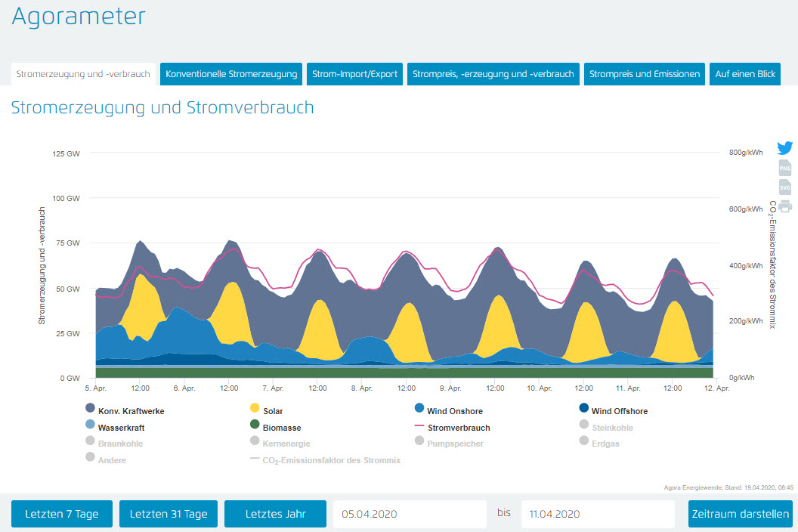Click the Zeitraum darstellen button
The image size is (798, 532).
(x=740, y=514)
